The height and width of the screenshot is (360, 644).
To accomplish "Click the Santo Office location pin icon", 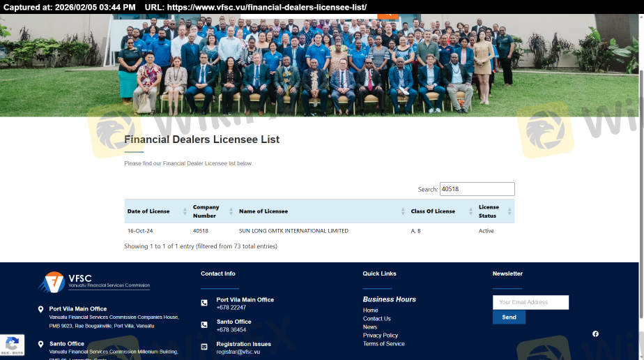I will tap(40, 344).
